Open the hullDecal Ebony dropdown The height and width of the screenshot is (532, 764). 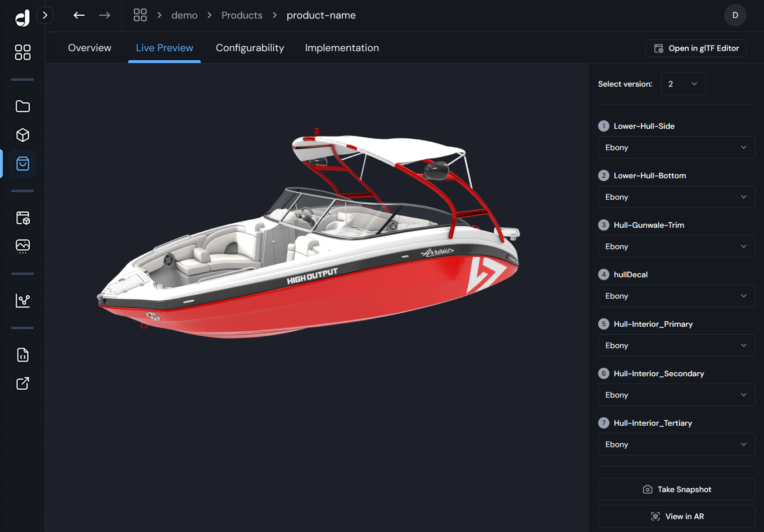676,296
